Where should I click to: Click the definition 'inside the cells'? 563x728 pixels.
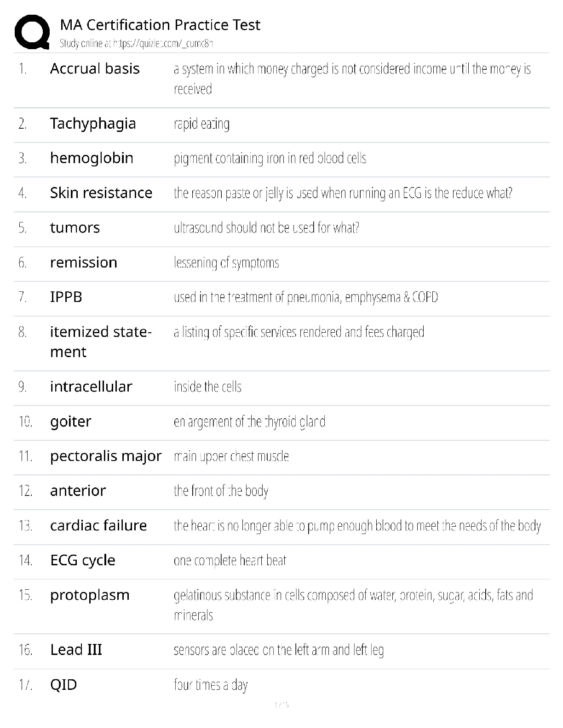pyautogui.click(x=207, y=387)
